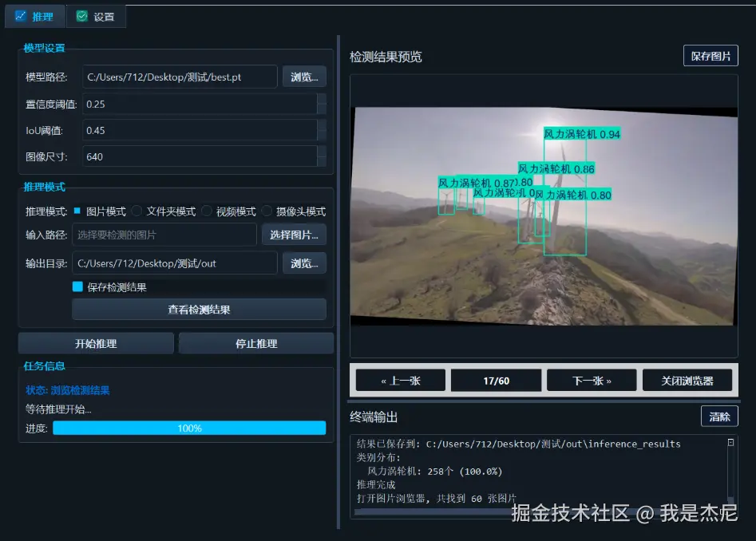Click 浏览... beside the output directory
756x541 pixels.
click(304, 263)
